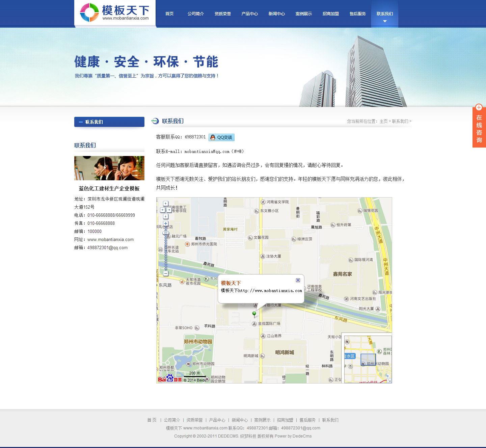
Task: Open www.mobantianxia.com link in sidebar
Action: [x=110, y=240]
